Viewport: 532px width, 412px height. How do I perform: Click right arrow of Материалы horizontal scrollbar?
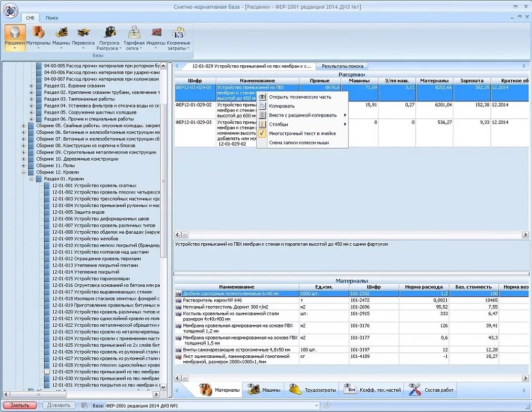(525, 378)
